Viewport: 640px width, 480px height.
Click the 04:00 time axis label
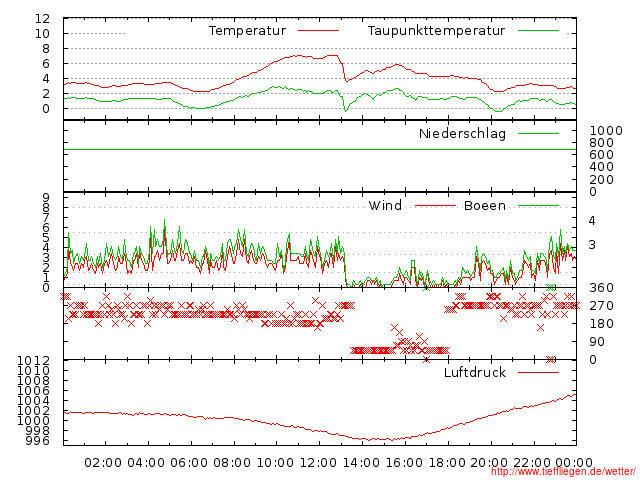(146, 463)
